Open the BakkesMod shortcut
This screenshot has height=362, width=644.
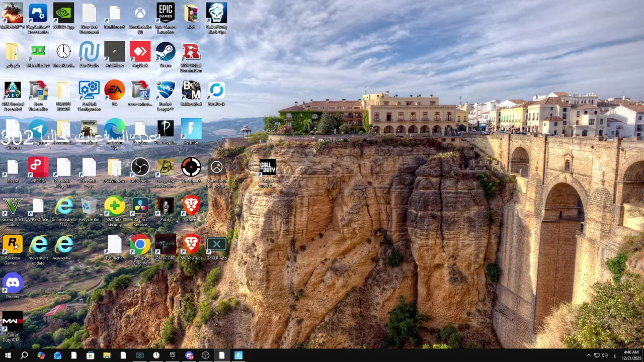(x=191, y=94)
